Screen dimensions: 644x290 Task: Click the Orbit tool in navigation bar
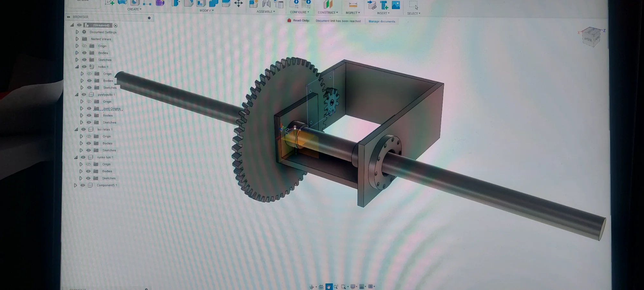(x=312, y=287)
